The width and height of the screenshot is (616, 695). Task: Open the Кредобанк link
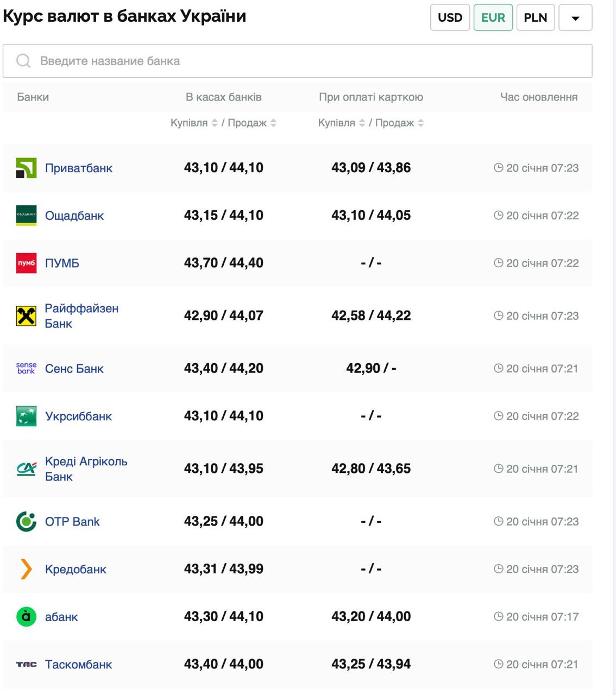tap(76, 570)
